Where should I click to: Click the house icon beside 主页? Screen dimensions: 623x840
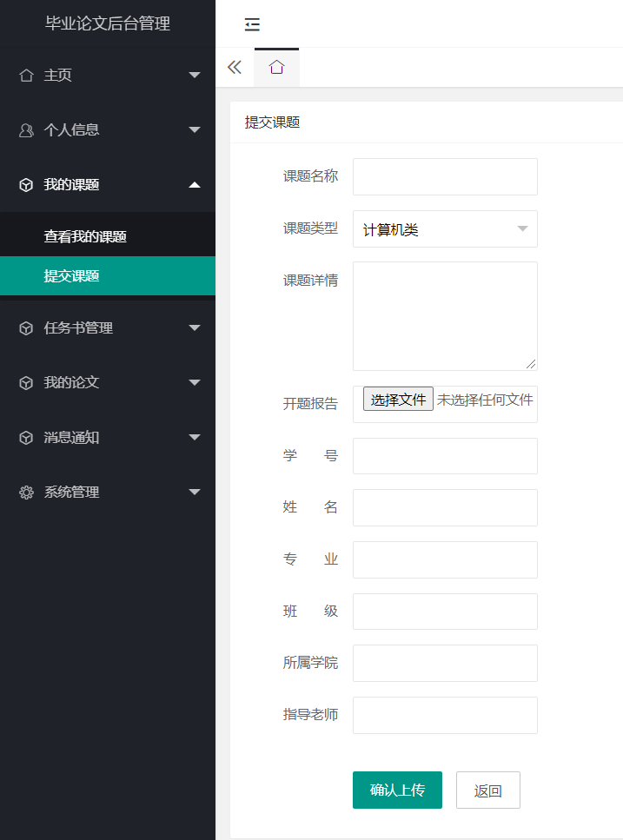click(26, 76)
